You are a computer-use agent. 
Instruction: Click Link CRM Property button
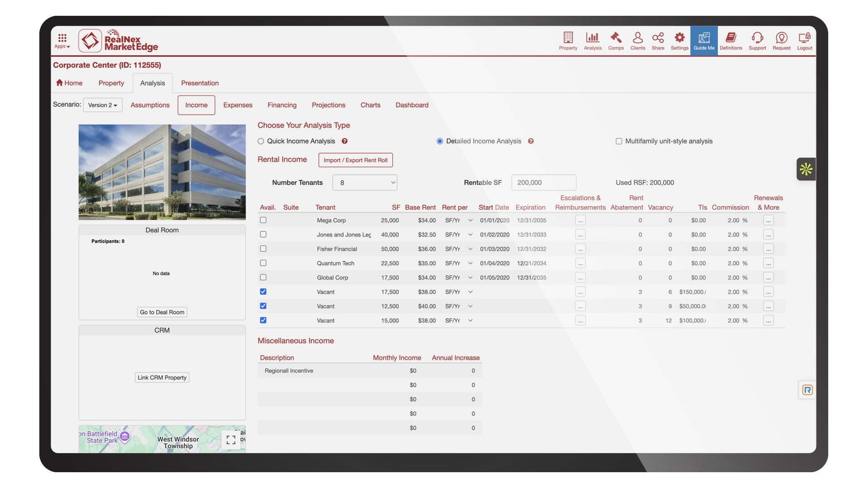[162, 377]
